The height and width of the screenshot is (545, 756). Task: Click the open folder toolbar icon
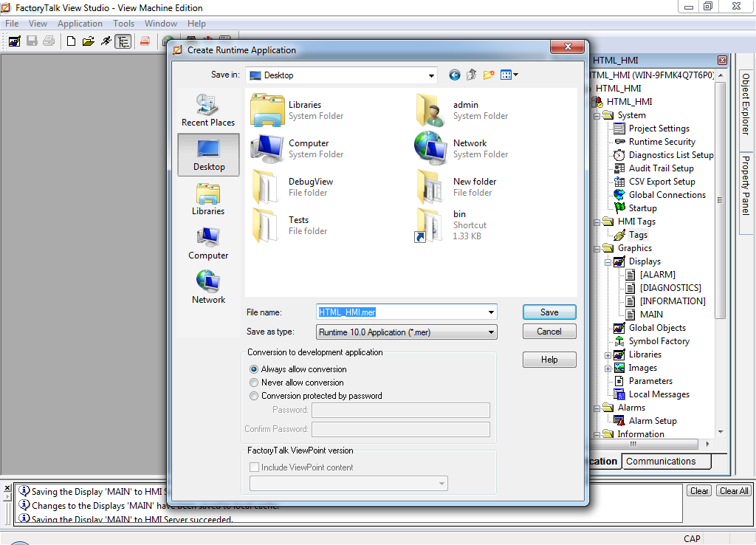tap(89, 41)
